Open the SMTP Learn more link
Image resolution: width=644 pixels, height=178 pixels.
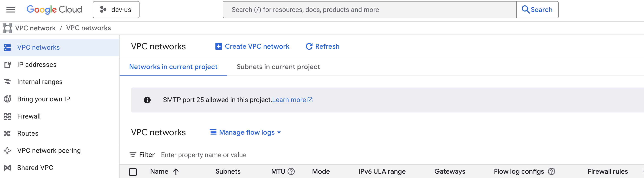point(289,100)
